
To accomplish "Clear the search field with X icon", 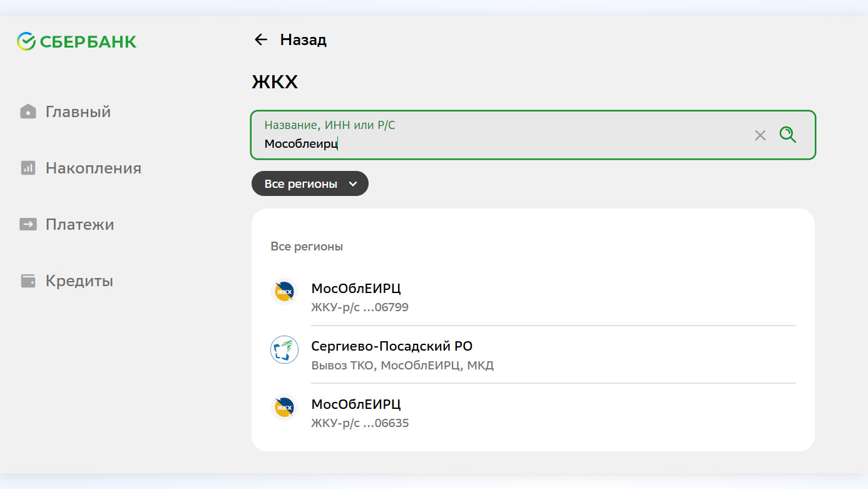I will [x=760, y=135].
